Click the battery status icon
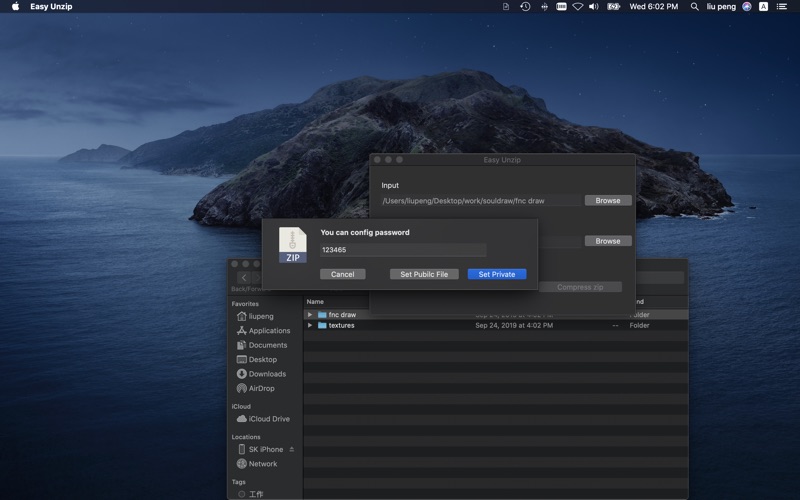The width and height of the screenshot is (800, 500). point(613,7)
